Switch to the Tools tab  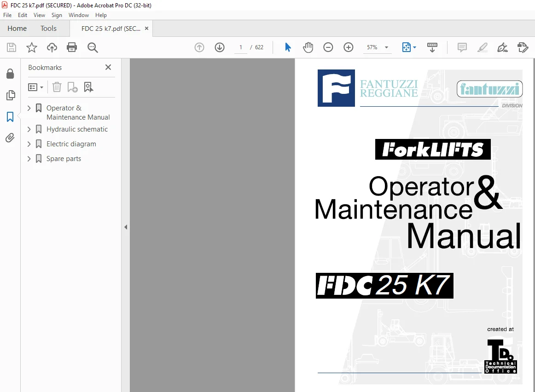pyautogui.click(x=48, y=28)
